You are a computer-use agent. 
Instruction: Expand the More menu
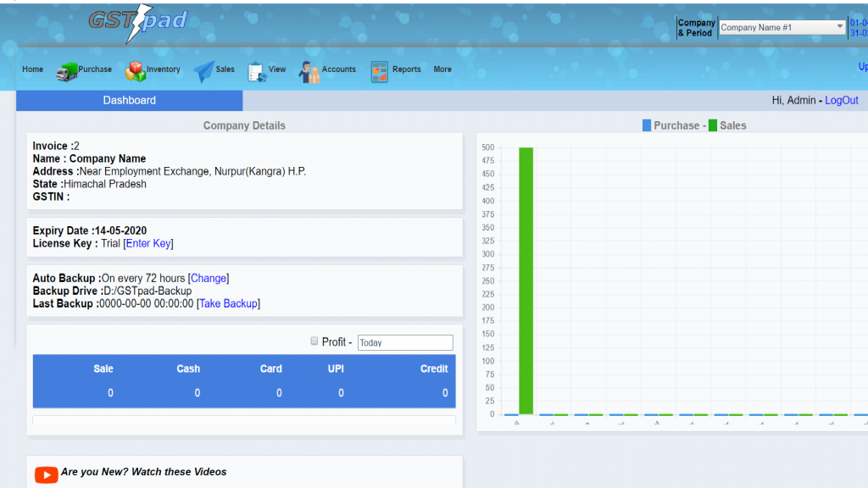[x=442, y=69]
